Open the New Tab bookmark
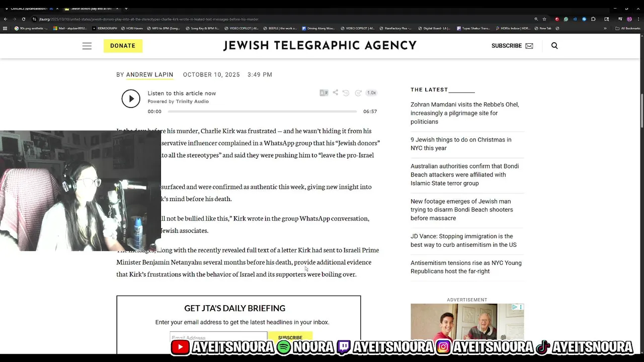644x362 pixels. tap(543, 28)
